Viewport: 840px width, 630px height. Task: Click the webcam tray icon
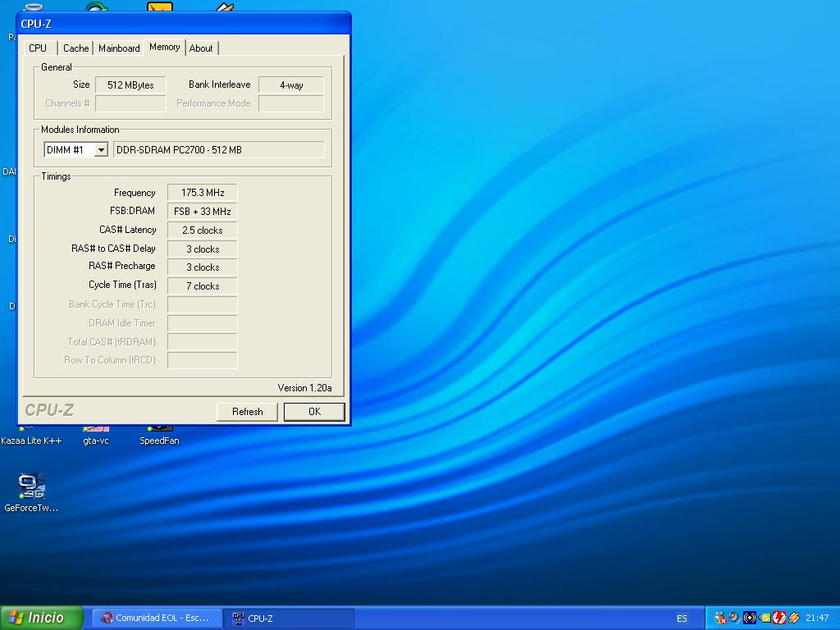coord(734,618)
